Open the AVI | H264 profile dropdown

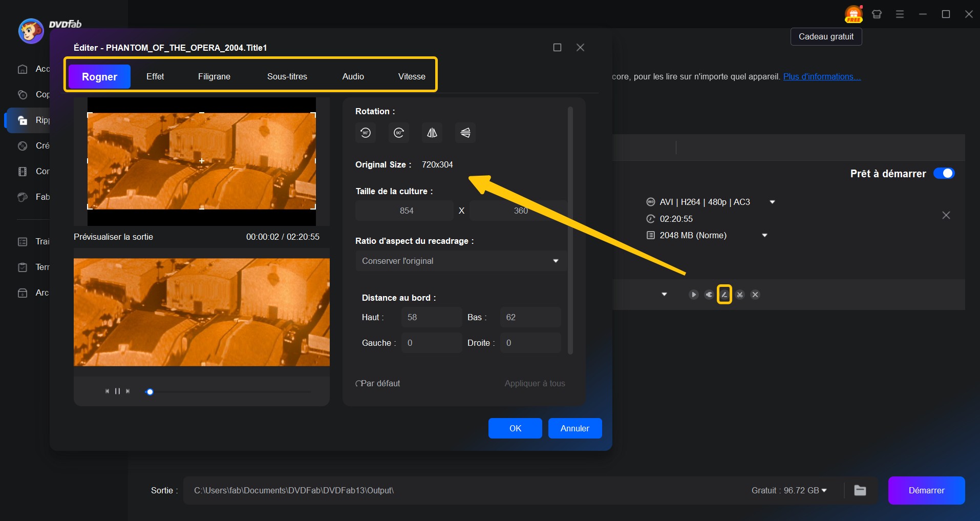point(772,202)
